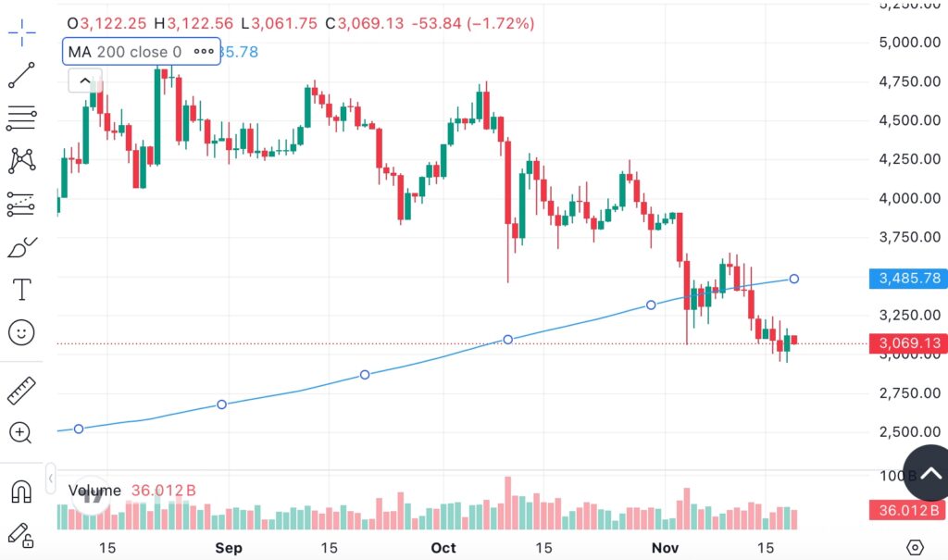Screen dimensions: 948x560
Task: Select the crosshair cursor tool
Action: (22, 31)
